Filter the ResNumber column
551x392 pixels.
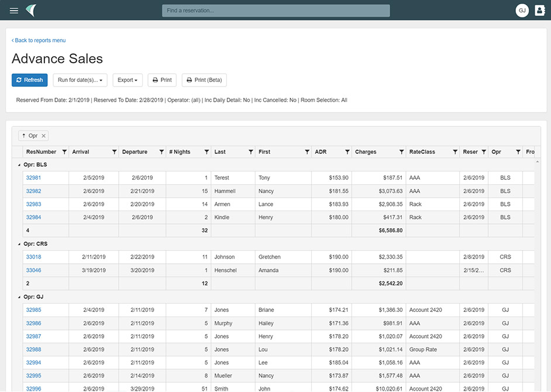click(x=64, y=152)
